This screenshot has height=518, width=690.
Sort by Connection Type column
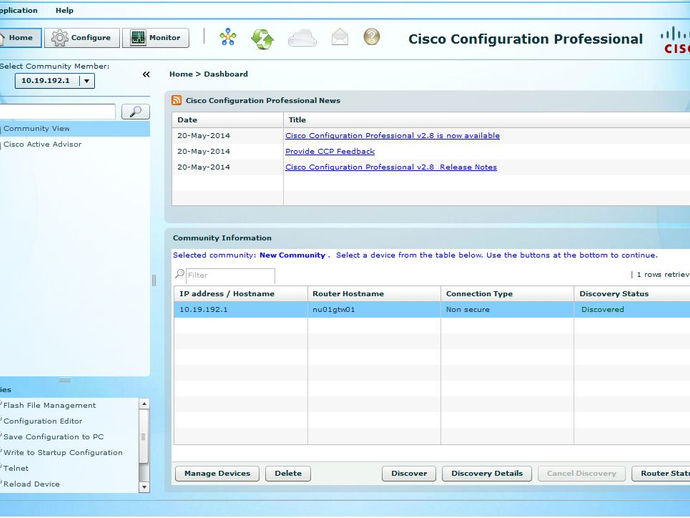[507, 294]
